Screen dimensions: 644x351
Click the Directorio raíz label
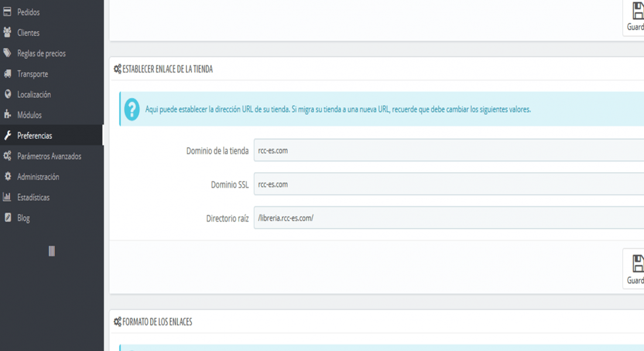pos(227,218)
